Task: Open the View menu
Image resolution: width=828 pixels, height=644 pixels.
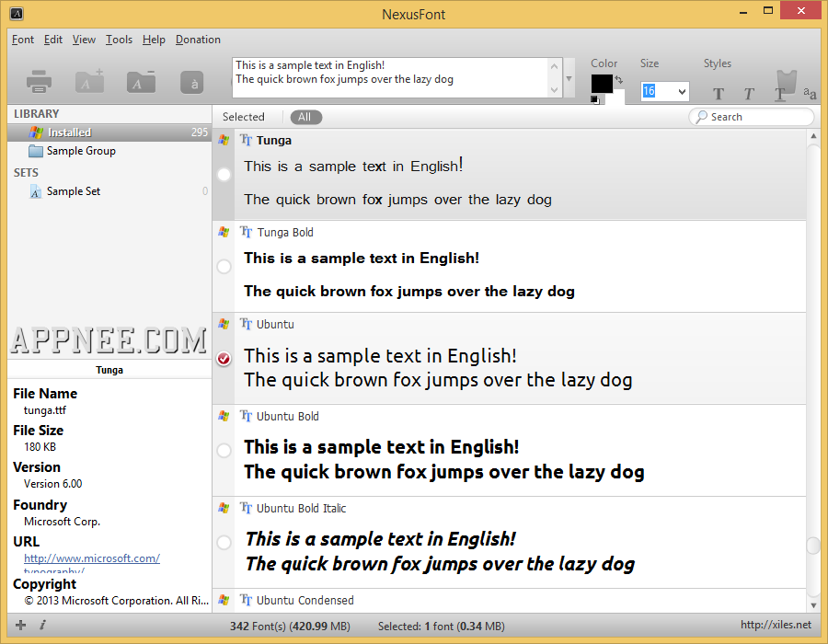Action: tap(84, 40)
